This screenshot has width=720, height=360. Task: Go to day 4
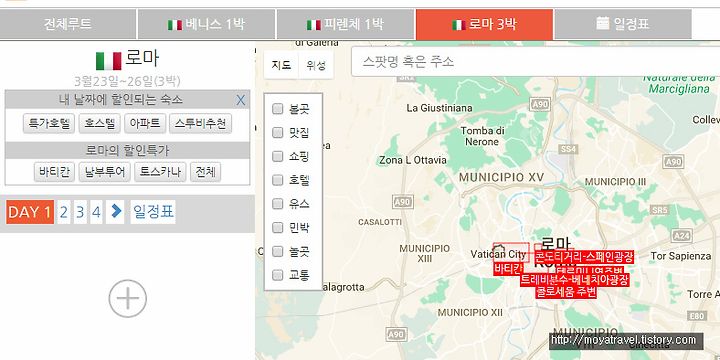[x=96, y=212]
